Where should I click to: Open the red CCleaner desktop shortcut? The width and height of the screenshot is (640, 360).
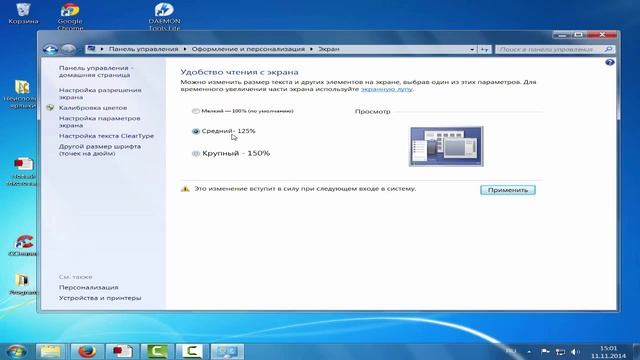(x=23, y=245)
